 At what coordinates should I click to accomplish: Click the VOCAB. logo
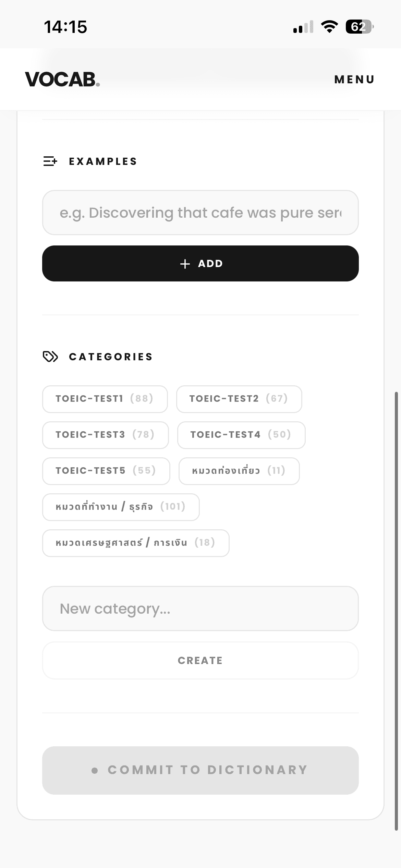click(62, 79)
